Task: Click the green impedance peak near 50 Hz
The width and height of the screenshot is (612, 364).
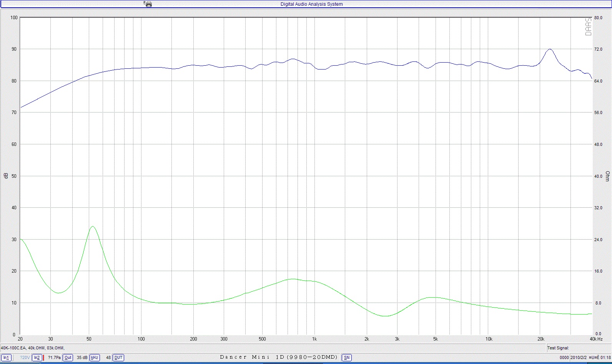Action: (x=93, y=227)
